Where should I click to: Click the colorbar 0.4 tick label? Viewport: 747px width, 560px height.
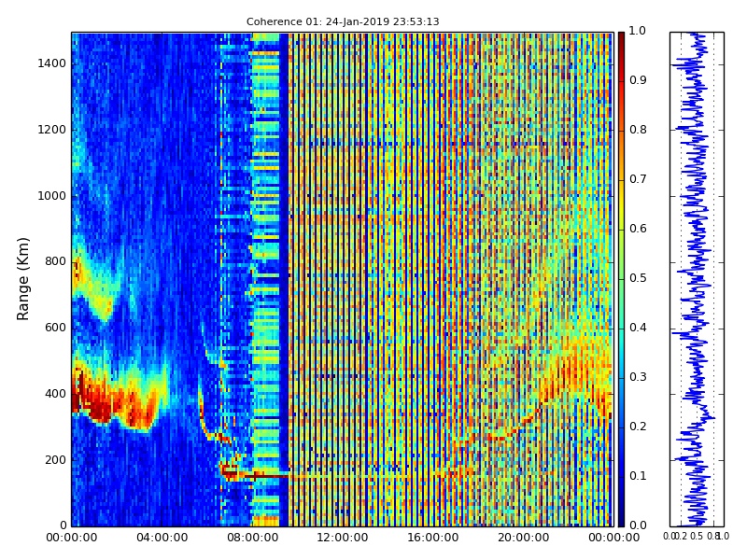638,328
